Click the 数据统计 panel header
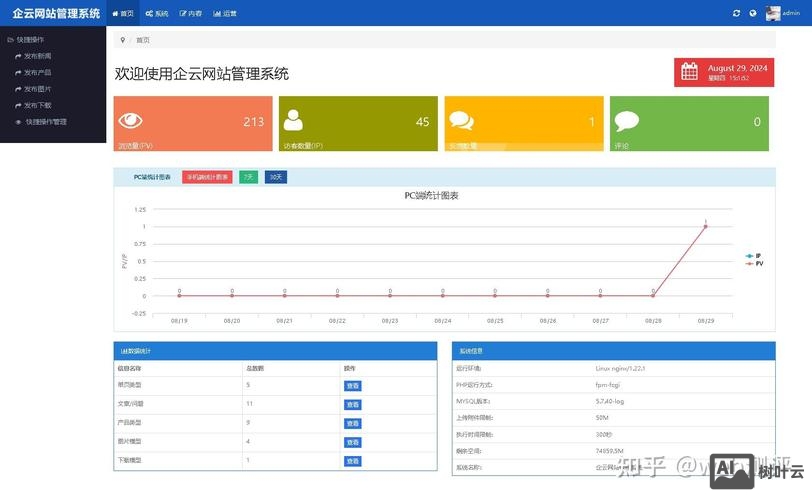The height and width of the screenshot is (500, 812). (276, 351)
